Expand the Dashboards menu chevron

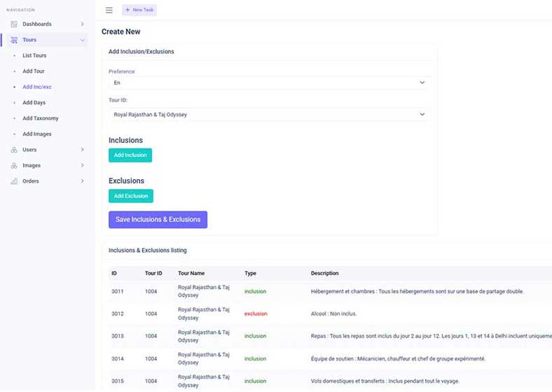tap(82, 24)
